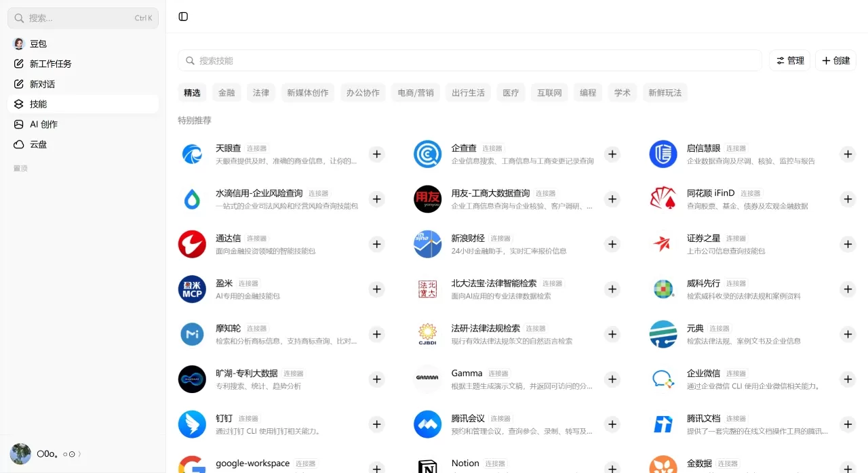Add 同花顺 iFinD with plus button
868x473 pixels.
coord(848,199)
